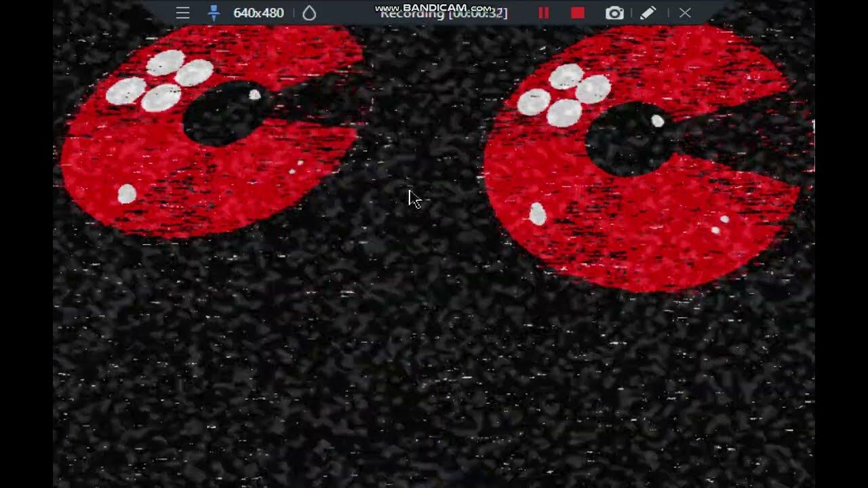The width and height of the screenshot is (868, 488).
Task: Click the four-dot white cluster on left disc
Action: point(160,81)
